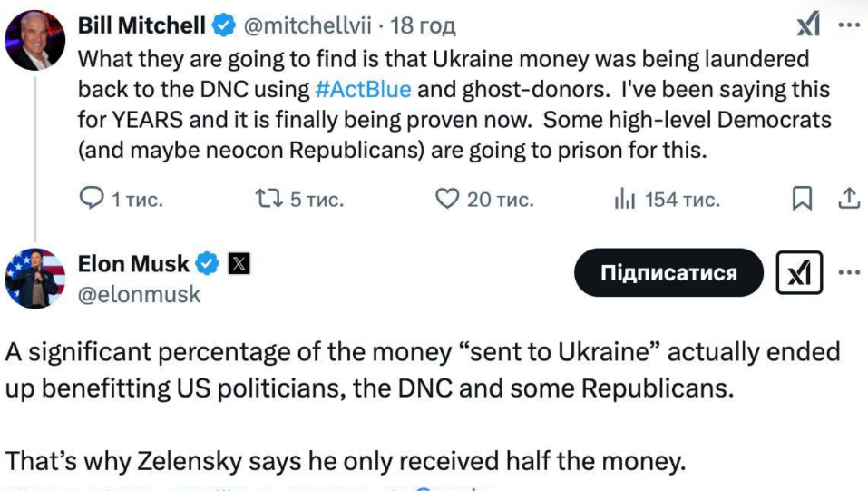The height and width of the screenshot is (491, 868).
Task: Bookmark Bill Mitchell's tweet
Action: 803,199
